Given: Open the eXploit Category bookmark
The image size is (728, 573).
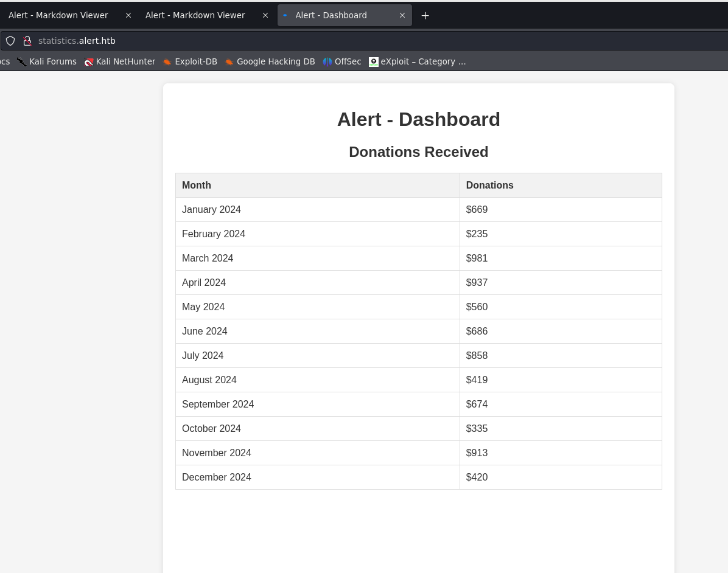Looking at the screenshot, I should click(418, 61).
